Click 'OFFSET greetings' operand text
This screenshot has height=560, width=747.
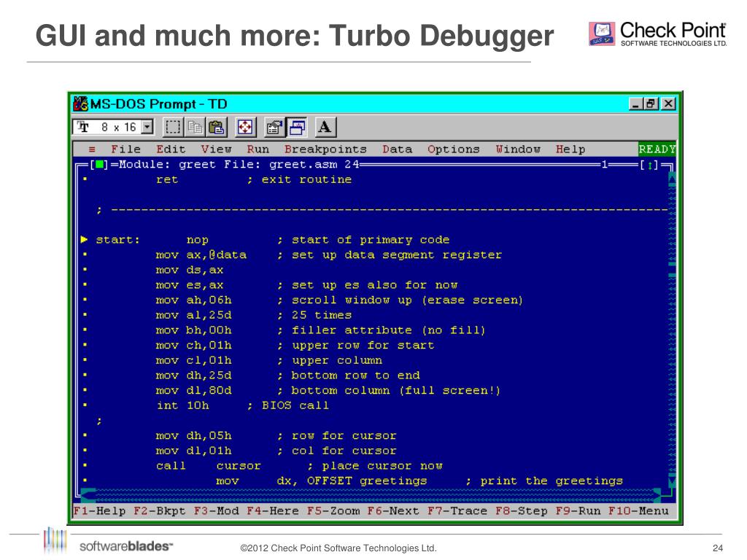coord(367,481)
